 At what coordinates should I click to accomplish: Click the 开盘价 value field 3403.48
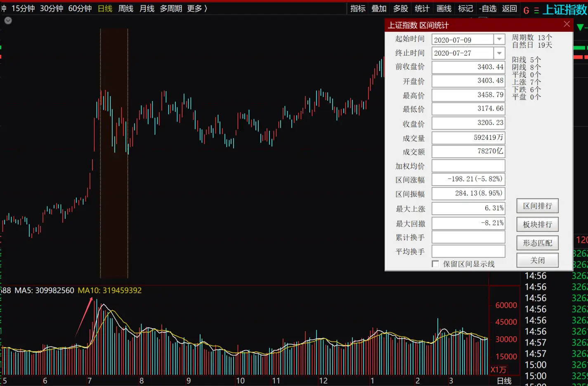pos(468,81)
